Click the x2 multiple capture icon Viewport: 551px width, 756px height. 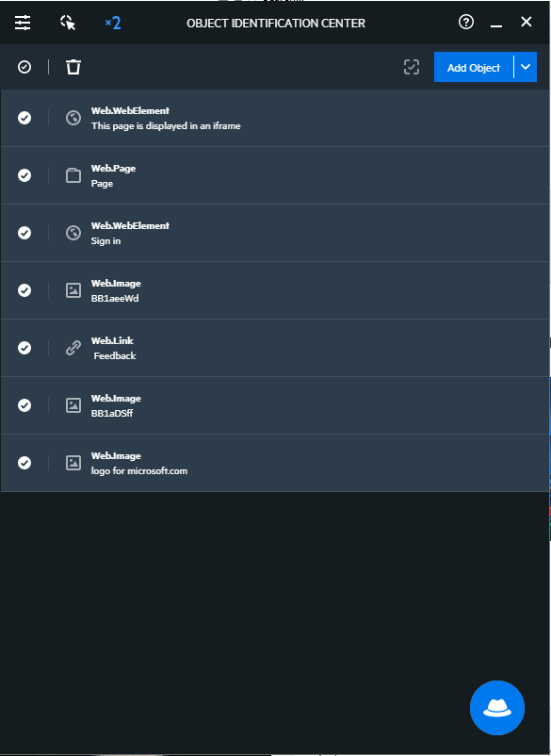(x=113, y=23)
